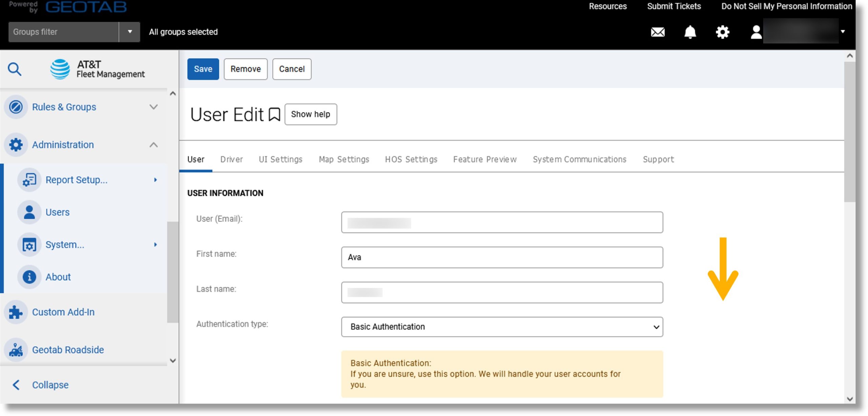The width and height of the screenshot is (868, 416).
Task: Click the 'USER INFORMATION' heading
Action: point(225,193)
